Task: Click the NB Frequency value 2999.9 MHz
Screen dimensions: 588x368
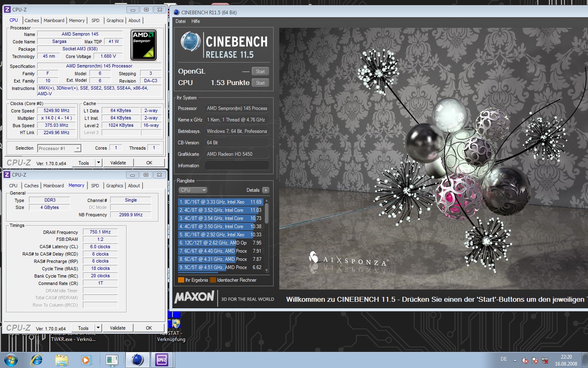Action: click(131, 215)
